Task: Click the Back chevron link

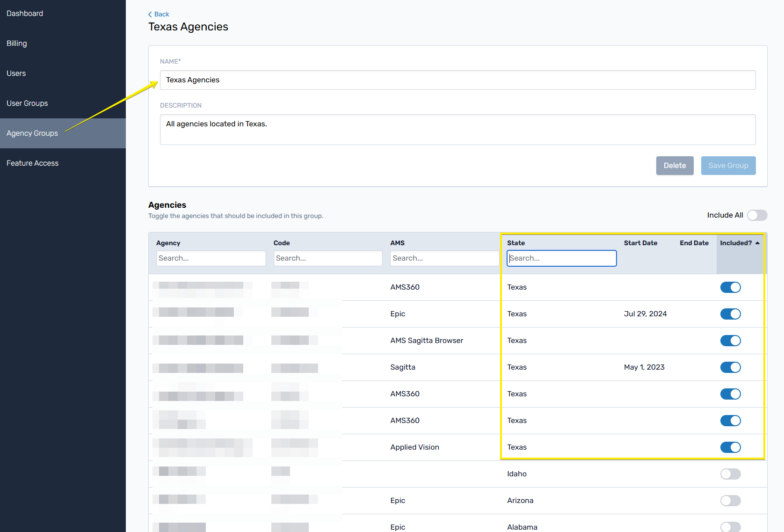Action: pyautogui.click(x=159, y=14)
